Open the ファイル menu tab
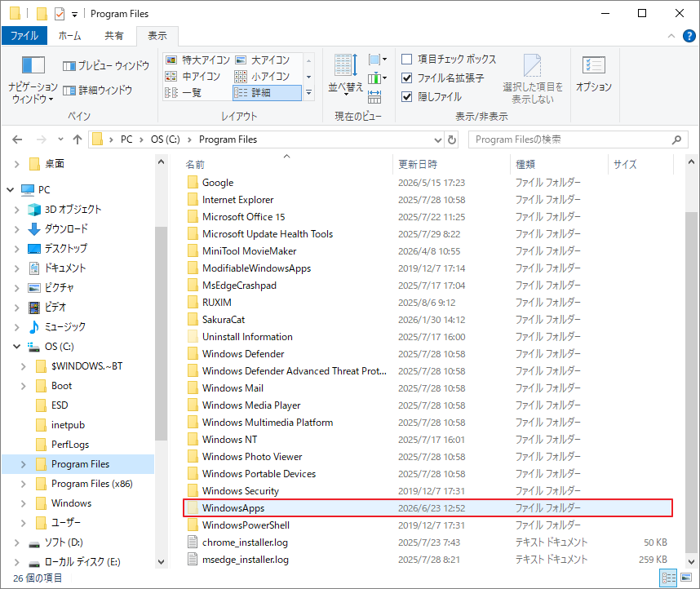 [x=24, y=36]
